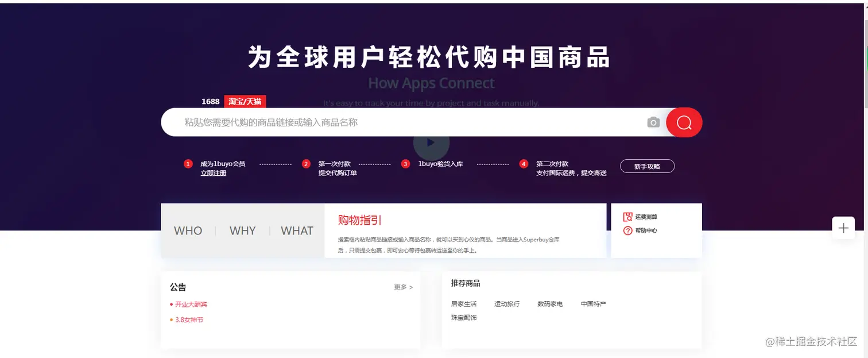
Task: Click the 购物指引 heading
Action: click(x=360, y=220)
